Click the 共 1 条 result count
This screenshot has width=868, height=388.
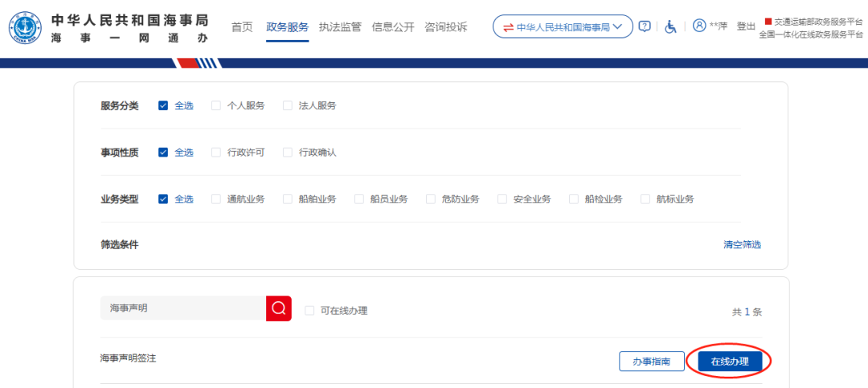pyautogui.click(x=747, y=312)
